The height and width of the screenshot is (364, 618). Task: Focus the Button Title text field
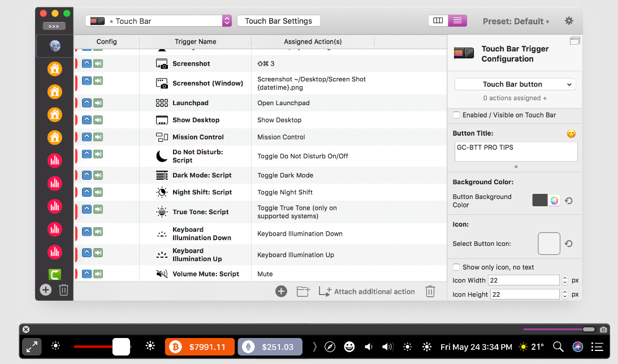click(x=516, y=151)
